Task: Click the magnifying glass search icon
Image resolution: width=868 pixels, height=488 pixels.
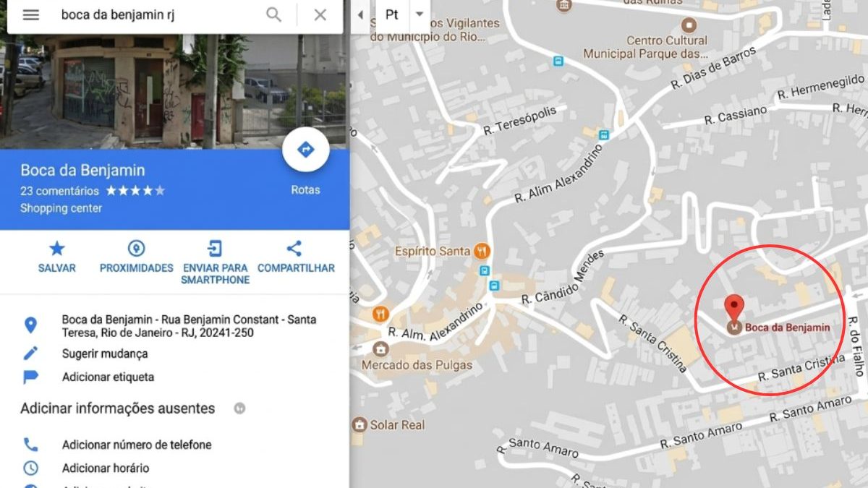Action: pyautogui.click(x=273, y=14)
